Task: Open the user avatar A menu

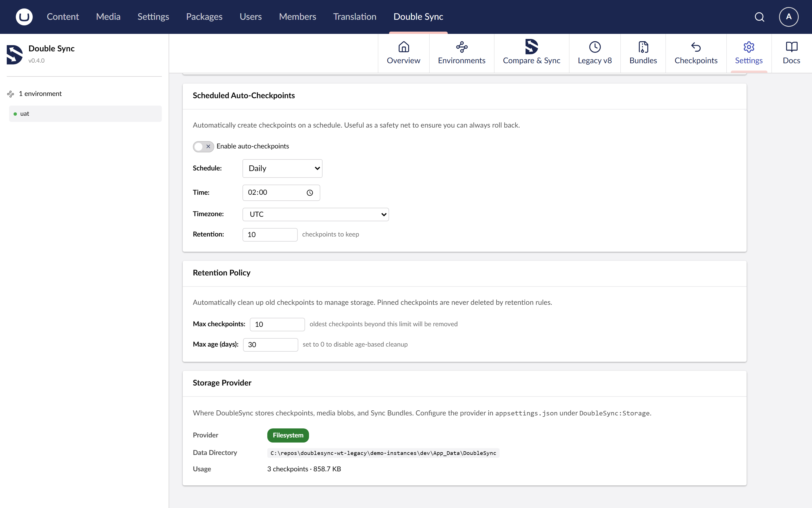Action: tap(789, 17)
